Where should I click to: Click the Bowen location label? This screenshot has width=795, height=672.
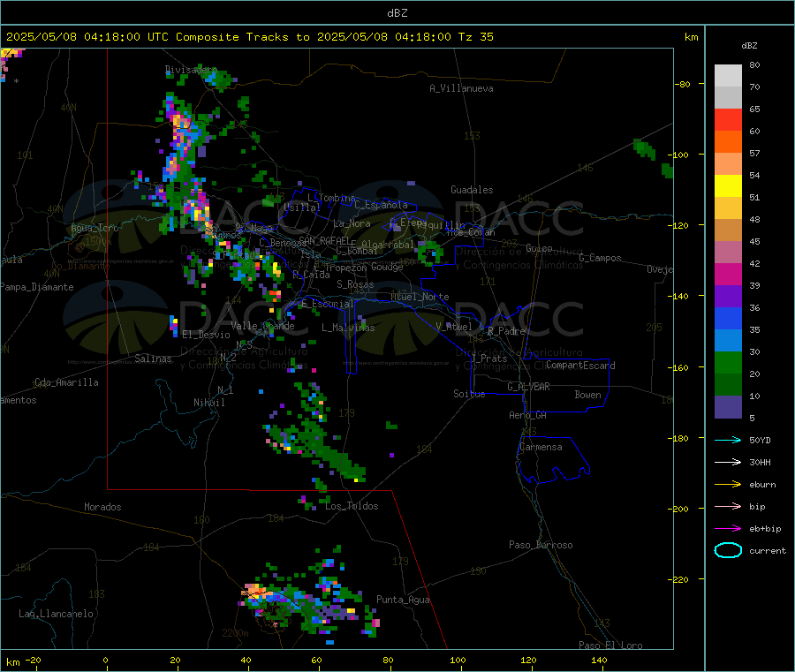(587, 395)
